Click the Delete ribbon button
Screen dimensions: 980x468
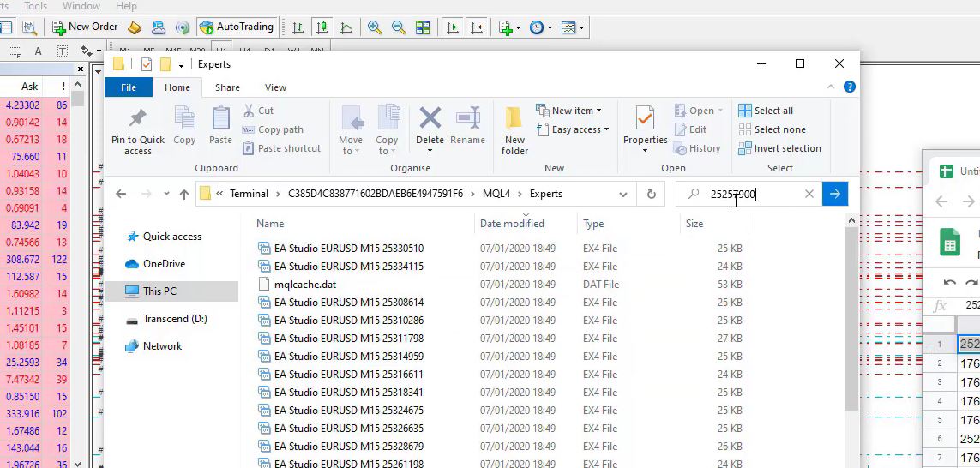coord(430,130)
